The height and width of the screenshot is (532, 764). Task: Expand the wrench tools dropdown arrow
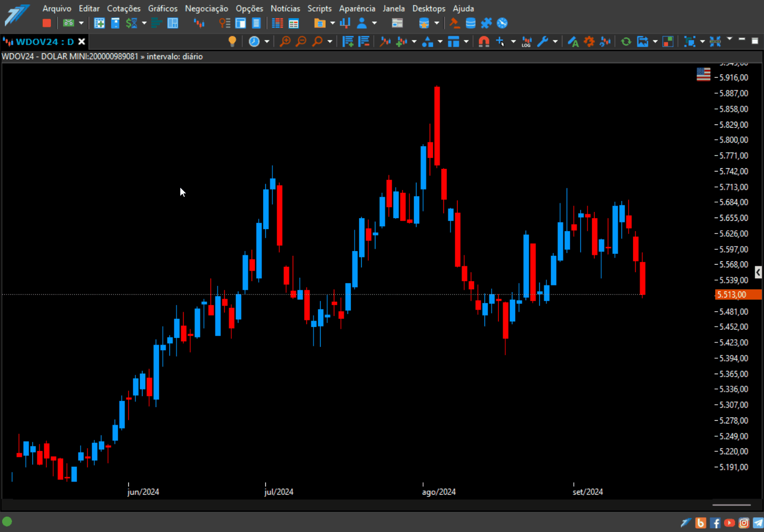pyautogui.click(x=555, y=42)
